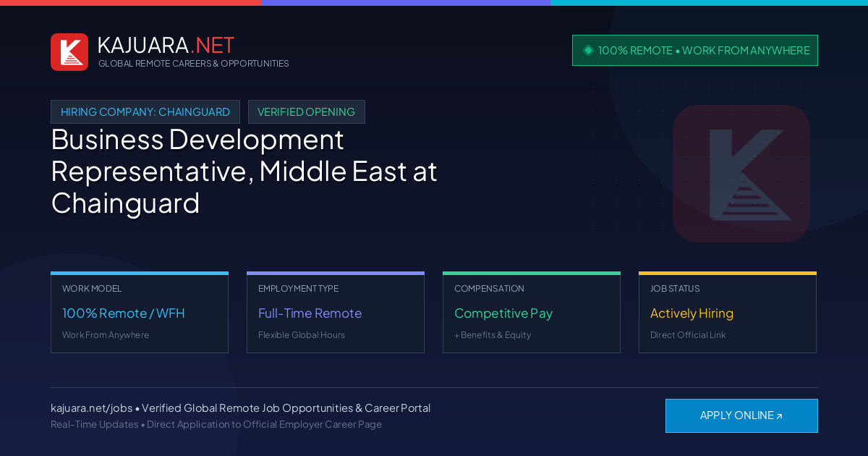Select the HIRING COMPANY: CHAINGUARD tag
Screen dimensions: 868x456
(145, 111)
